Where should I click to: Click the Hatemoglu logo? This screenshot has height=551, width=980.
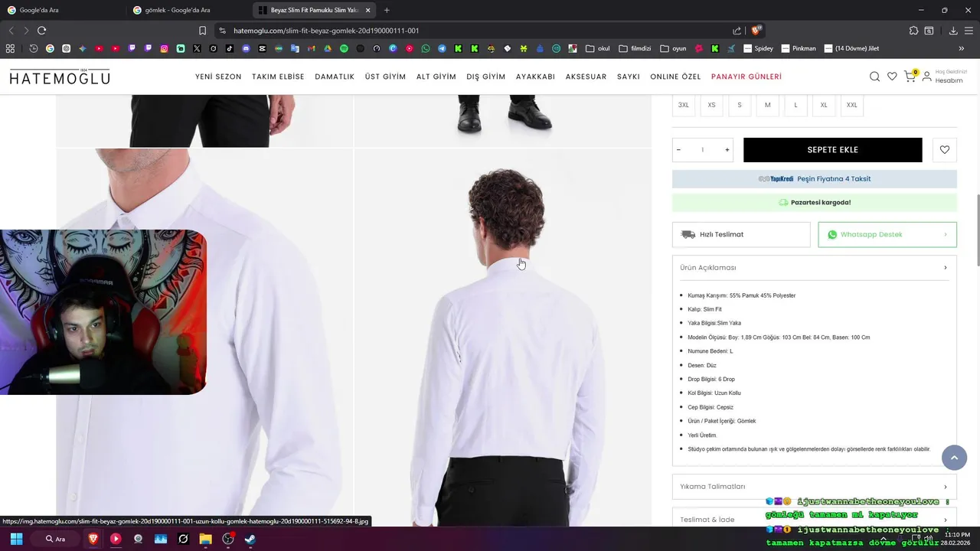tap(60, 77)
